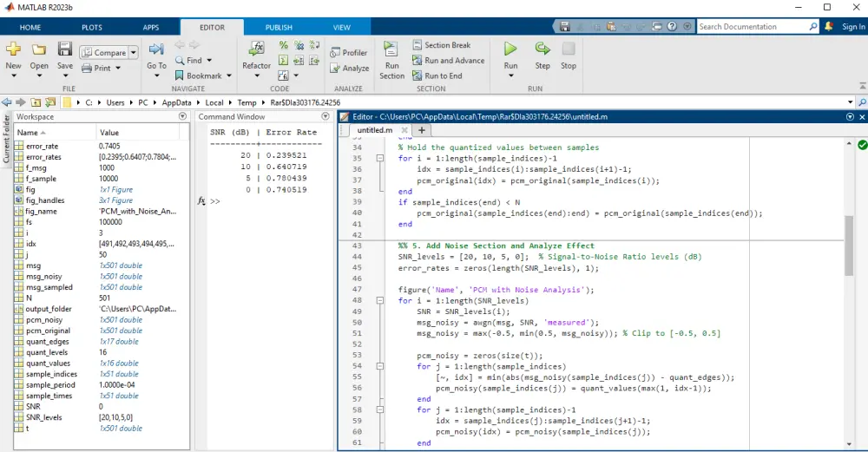The image size is (868, 452).
Task: Click Print in the File group
Action: click(x=96, y=68)
